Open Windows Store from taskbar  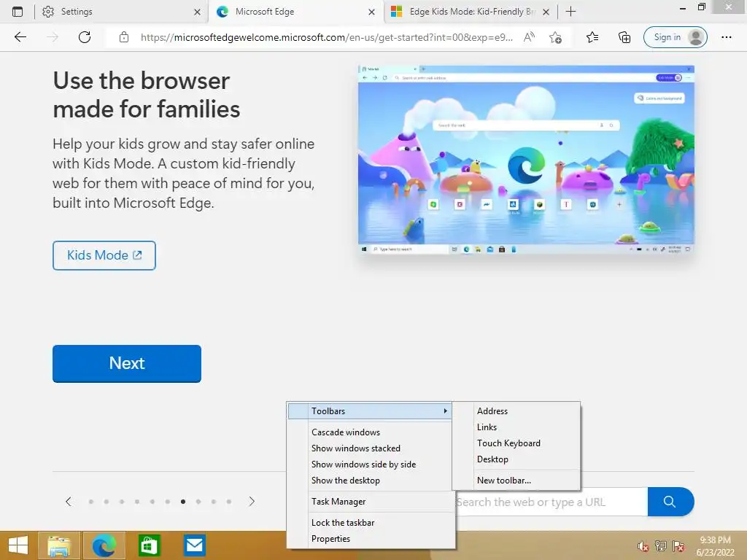pos(149,545)
